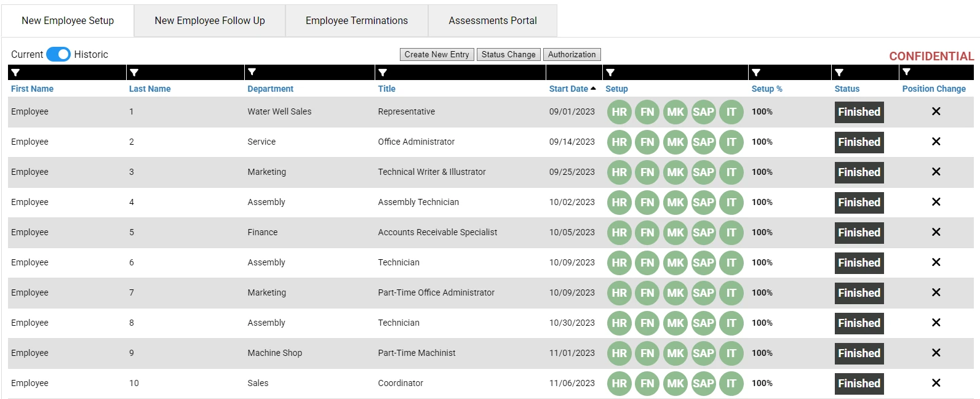Click Part-Time Office Administrator title cell
Screen dimensions: 980x399
tap(436, 292)
